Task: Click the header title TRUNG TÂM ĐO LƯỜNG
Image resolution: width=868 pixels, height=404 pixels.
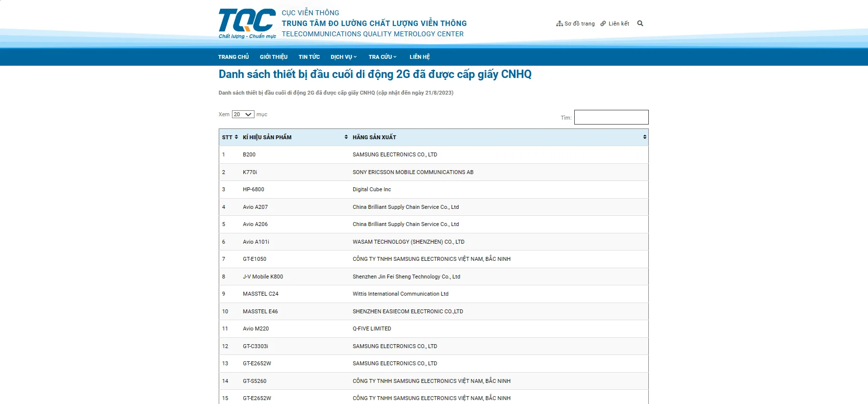Action: [374, 23]
